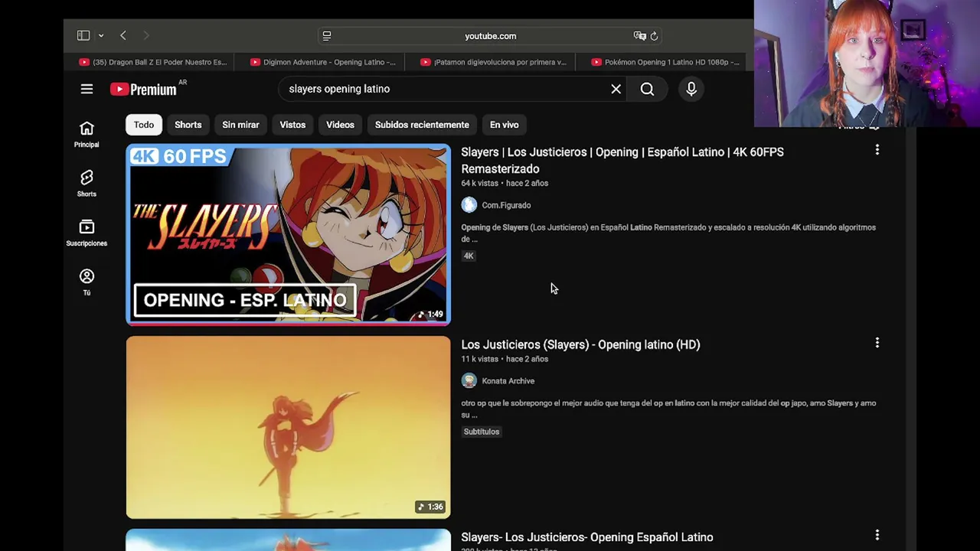Image resolution: width=980 pixels, height=551 pixels.
Task: Visit the Konata Archive channel name
Action: click(x=508, y=380)
